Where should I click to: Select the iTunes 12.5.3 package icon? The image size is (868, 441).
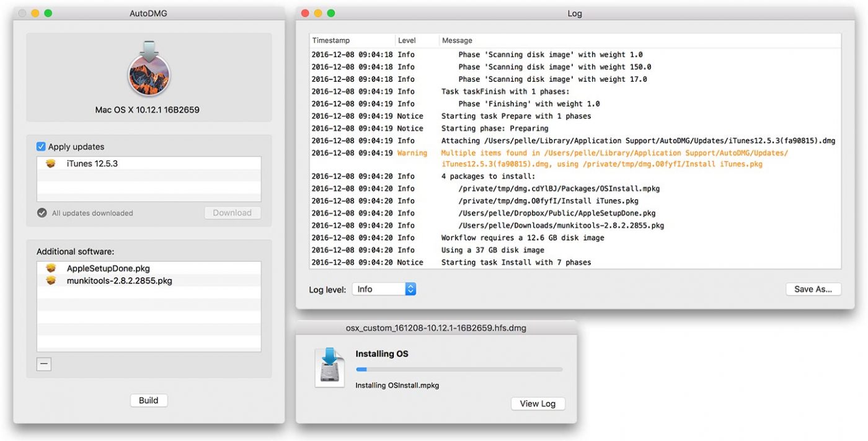pyautogui.click(x=51, y=164)
